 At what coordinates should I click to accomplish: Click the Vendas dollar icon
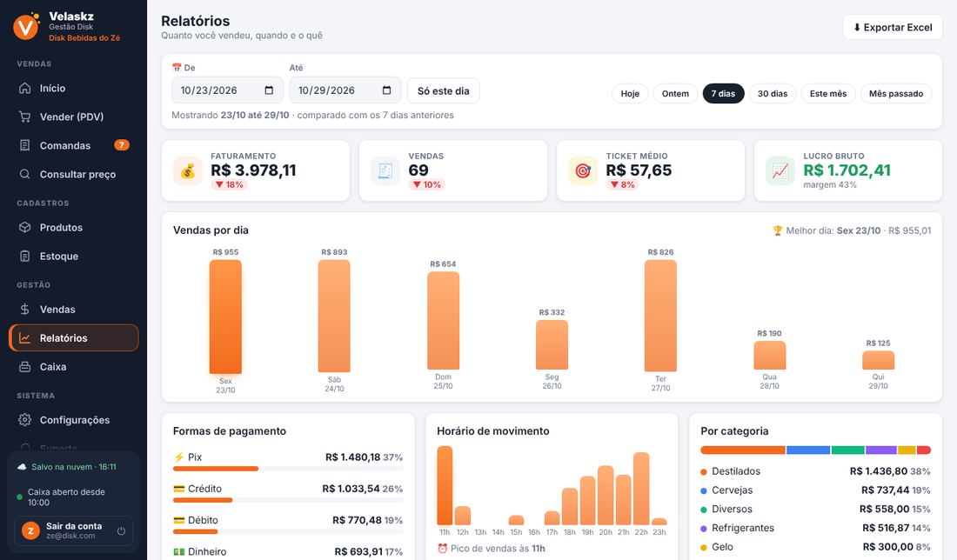25,309
